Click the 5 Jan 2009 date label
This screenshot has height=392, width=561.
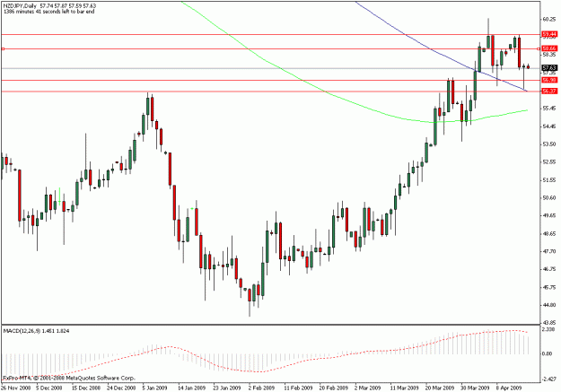155,388
